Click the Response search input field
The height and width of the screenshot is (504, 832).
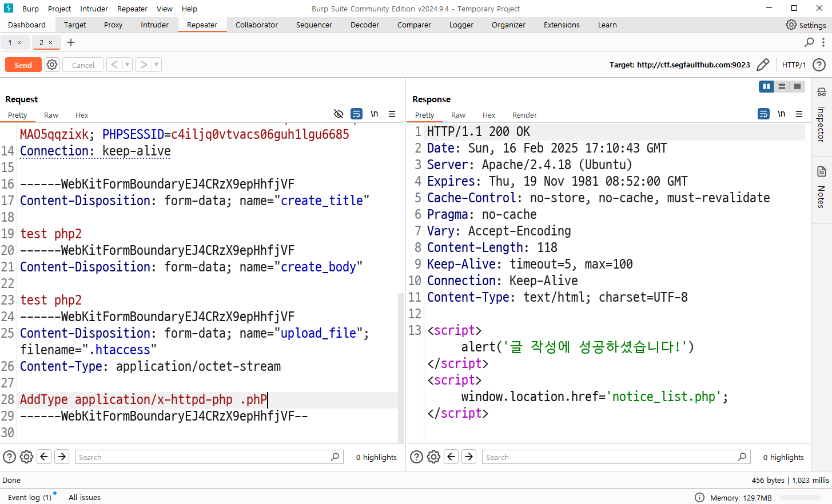[x=616, y=457]
